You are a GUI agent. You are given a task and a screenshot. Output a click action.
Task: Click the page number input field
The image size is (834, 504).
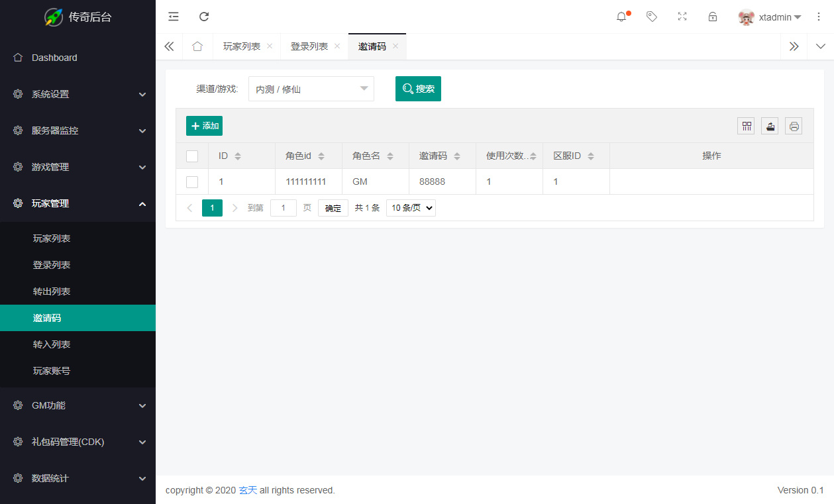pyautogui.click(x=284, y=207)
